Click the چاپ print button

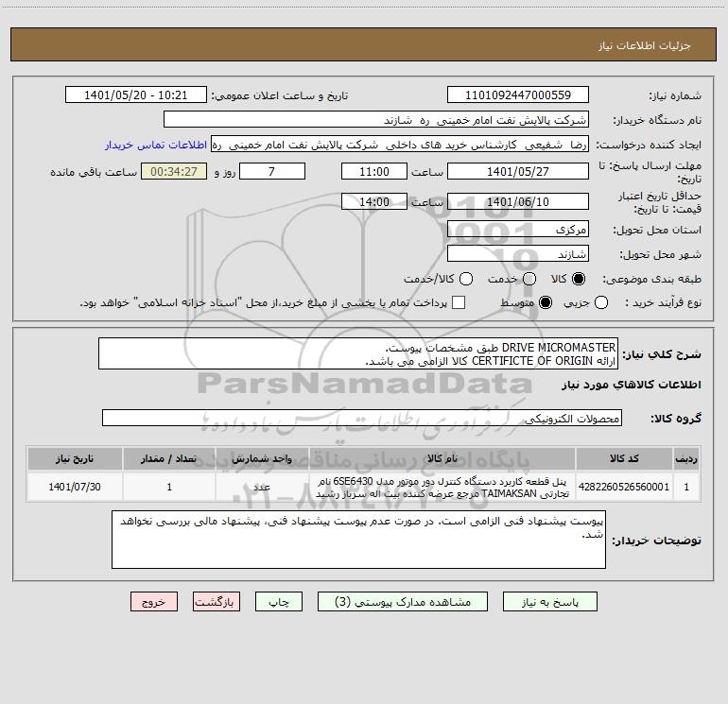(x=279, y=602)
